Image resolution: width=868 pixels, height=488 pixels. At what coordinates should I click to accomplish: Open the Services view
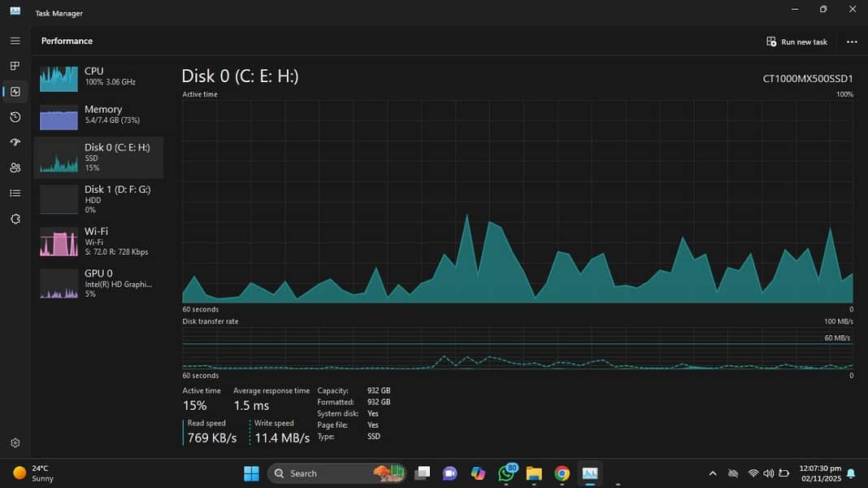tap(15, 219)
